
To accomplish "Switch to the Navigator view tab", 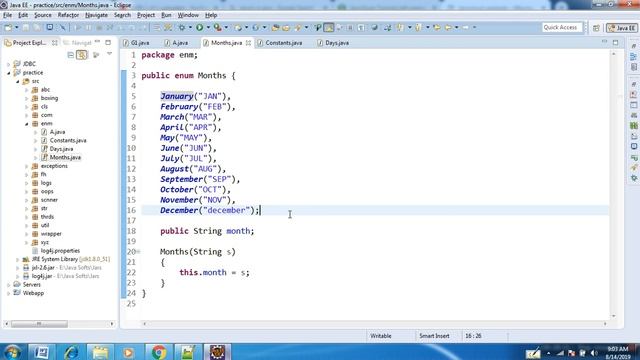I will (x=78, y=42).
